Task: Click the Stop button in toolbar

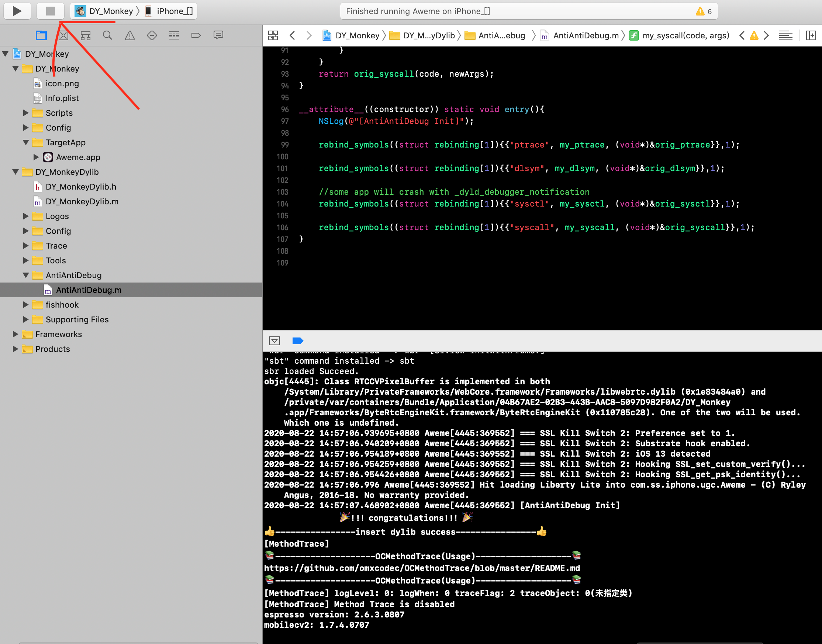Action: coord(50,11)
